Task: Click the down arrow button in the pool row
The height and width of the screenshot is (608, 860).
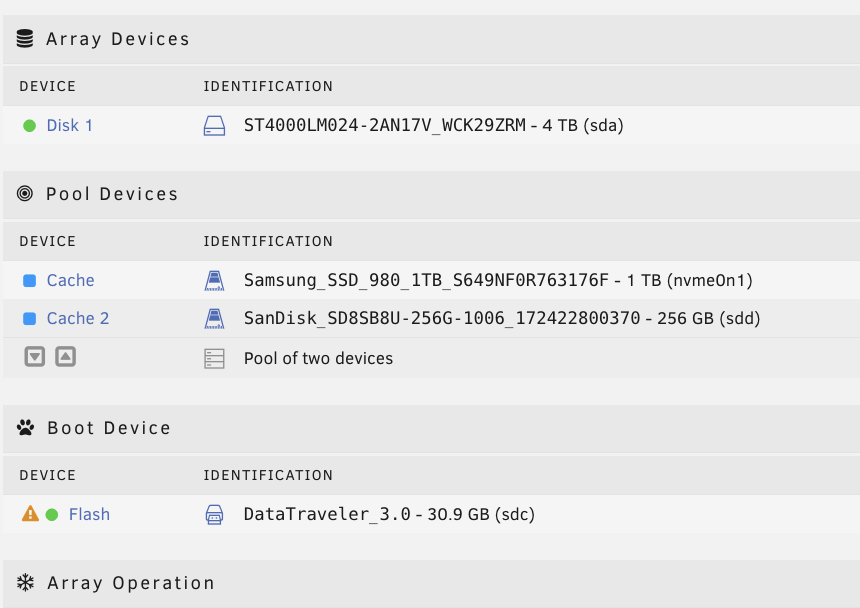Action: [35, 357]
